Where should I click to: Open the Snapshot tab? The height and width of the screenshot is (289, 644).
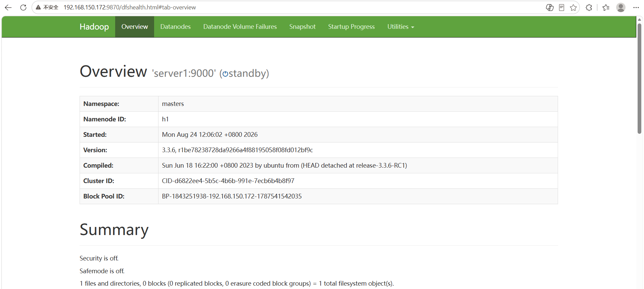point(303,27)
